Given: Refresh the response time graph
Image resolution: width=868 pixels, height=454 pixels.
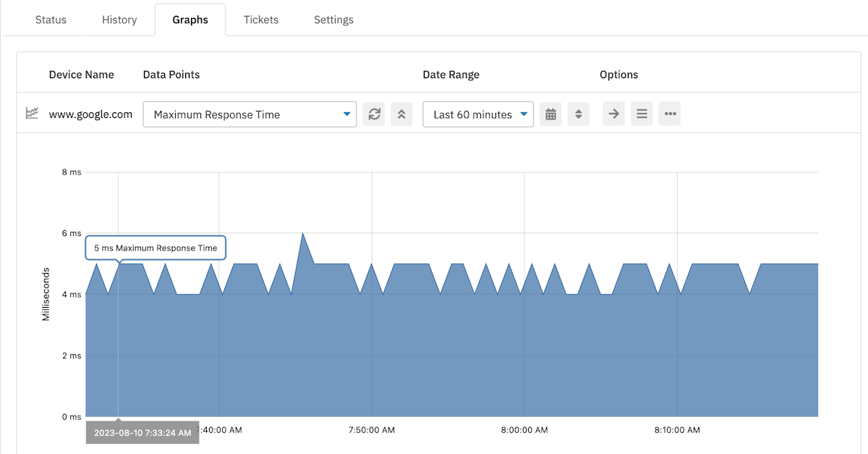Looking at the screenshot, I should tap(374, 114).
